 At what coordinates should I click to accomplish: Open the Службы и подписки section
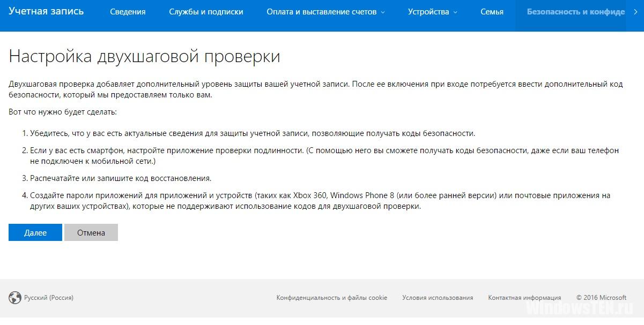point(206,12)
